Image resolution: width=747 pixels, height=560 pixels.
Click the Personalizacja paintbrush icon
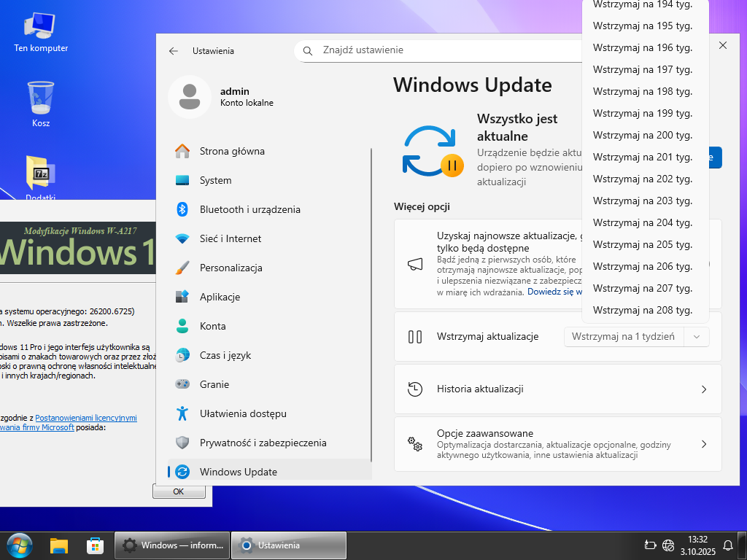pyautogui.click(x=182, y=268)
